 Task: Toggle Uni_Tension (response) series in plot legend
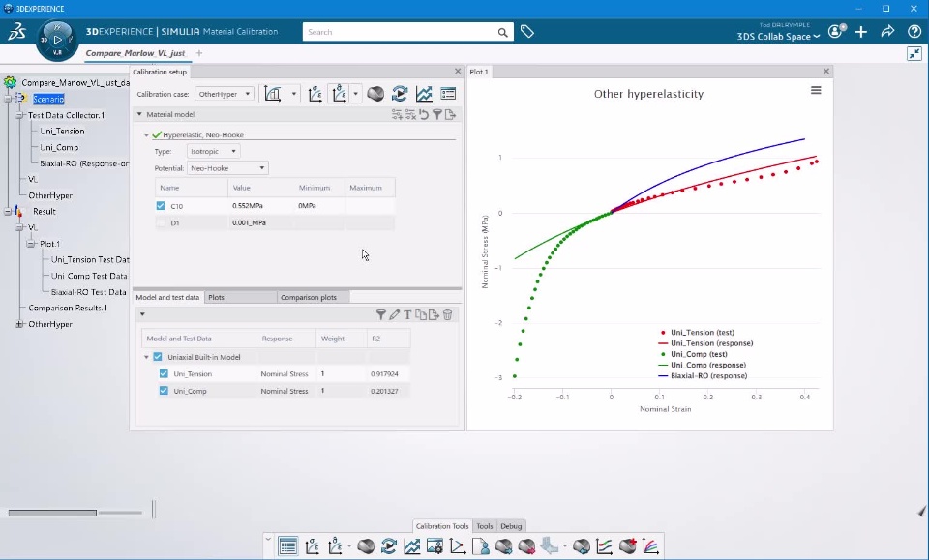705,342
